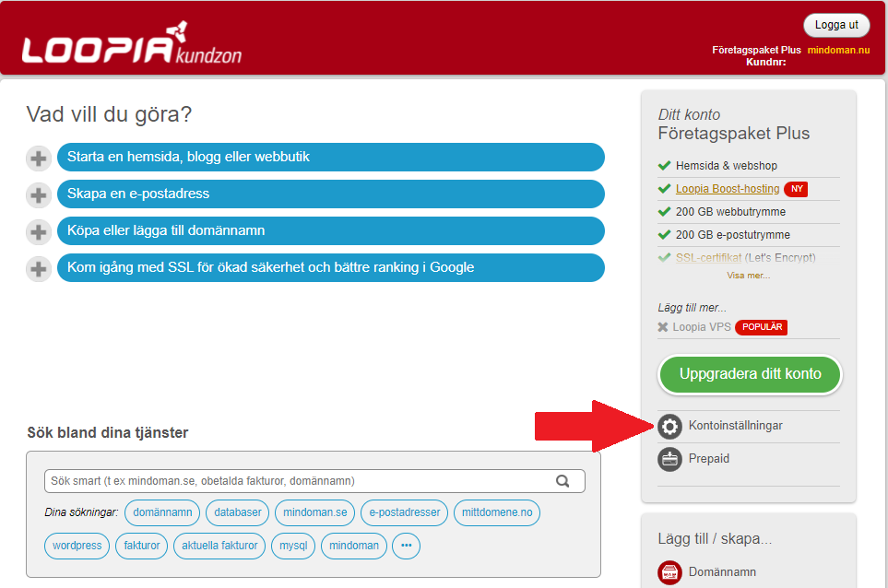Click Sök bland dina tjänster heading
Screen dimensions: 888x588
click(x=108, y=432)
